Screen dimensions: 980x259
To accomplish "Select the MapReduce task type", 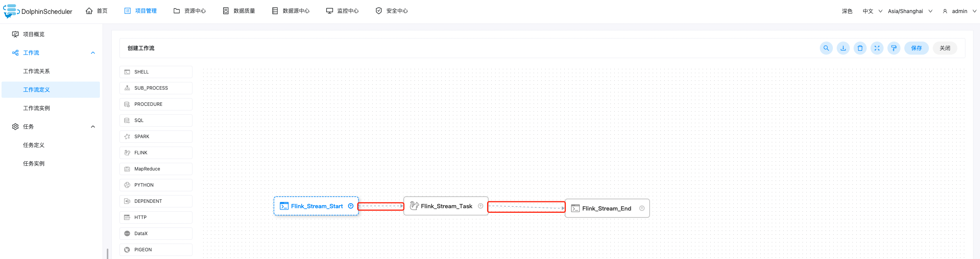I will click(156, 169).
